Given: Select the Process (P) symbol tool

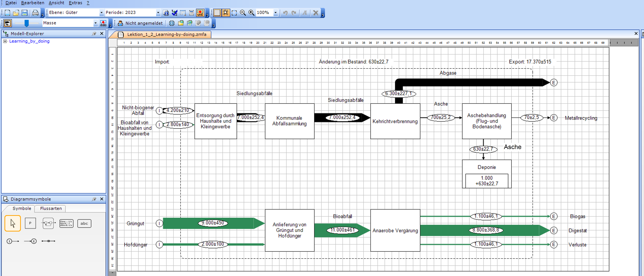Looking at the screenshot, I should [x=30, y=223].
